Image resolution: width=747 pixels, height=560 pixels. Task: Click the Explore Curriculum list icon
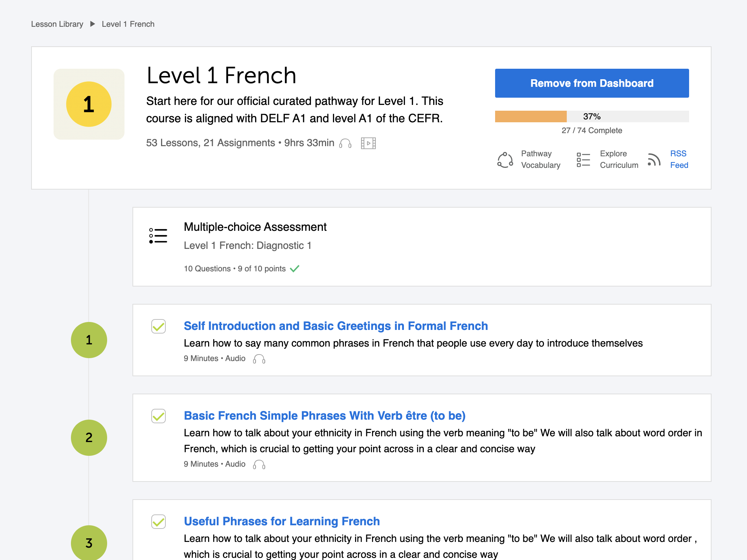click(583, 160)
